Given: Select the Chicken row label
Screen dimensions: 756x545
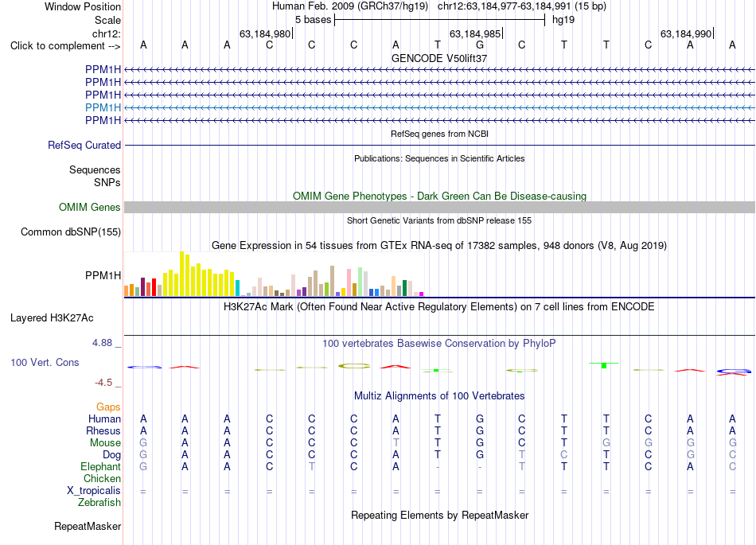Looking at the screenshot, I should [102, 478].
